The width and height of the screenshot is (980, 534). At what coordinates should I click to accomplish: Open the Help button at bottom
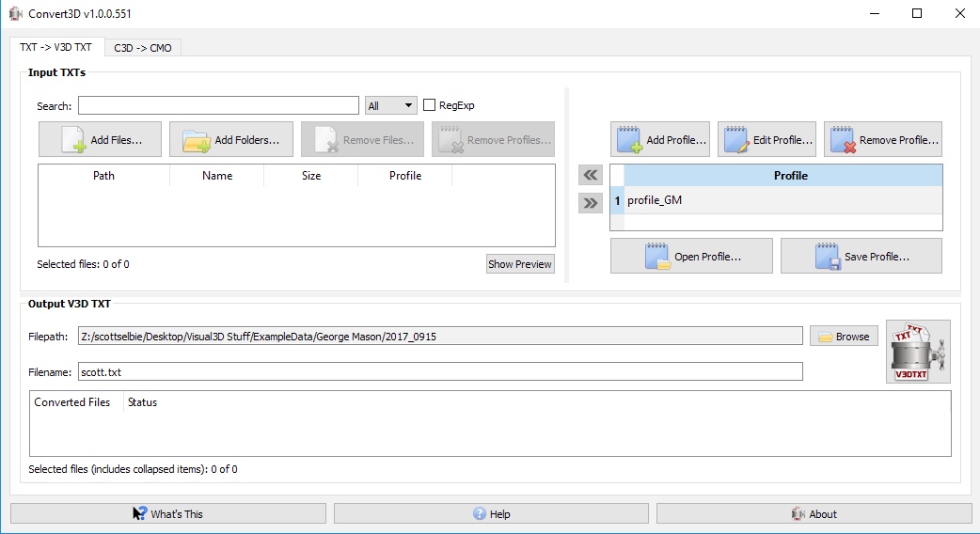(491, 514)
